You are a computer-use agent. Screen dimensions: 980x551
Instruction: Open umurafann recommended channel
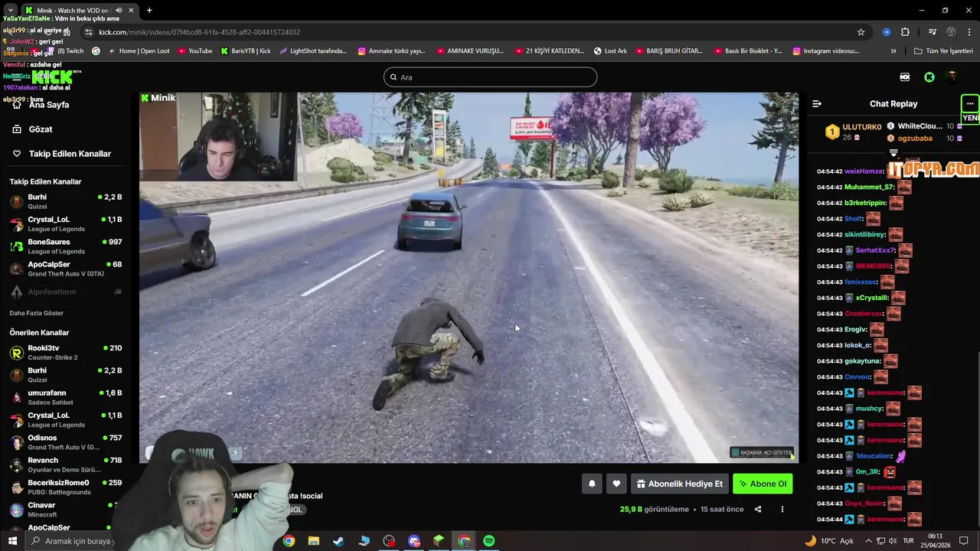(x=65, y=397)
